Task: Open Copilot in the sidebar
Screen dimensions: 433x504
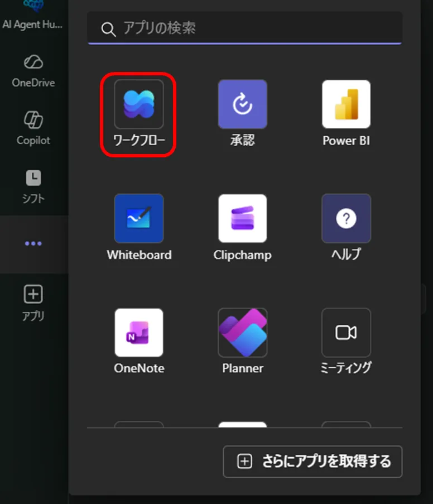Action: [x=33, y=128]
